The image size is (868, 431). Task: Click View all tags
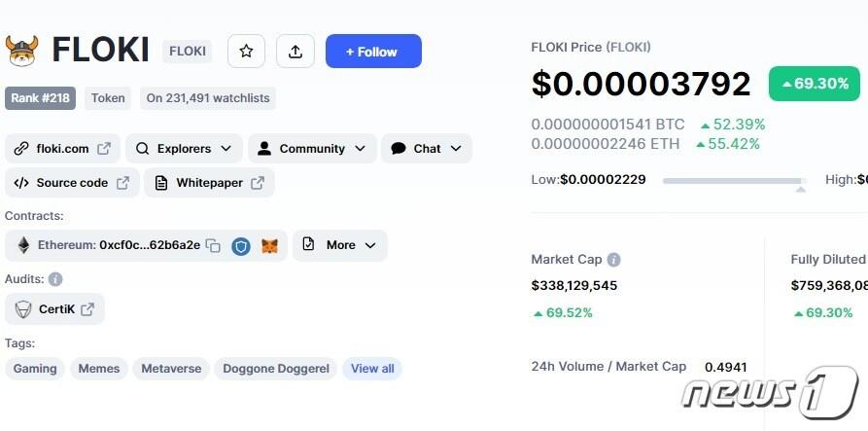pyautogui.click(x=372, y=369)
